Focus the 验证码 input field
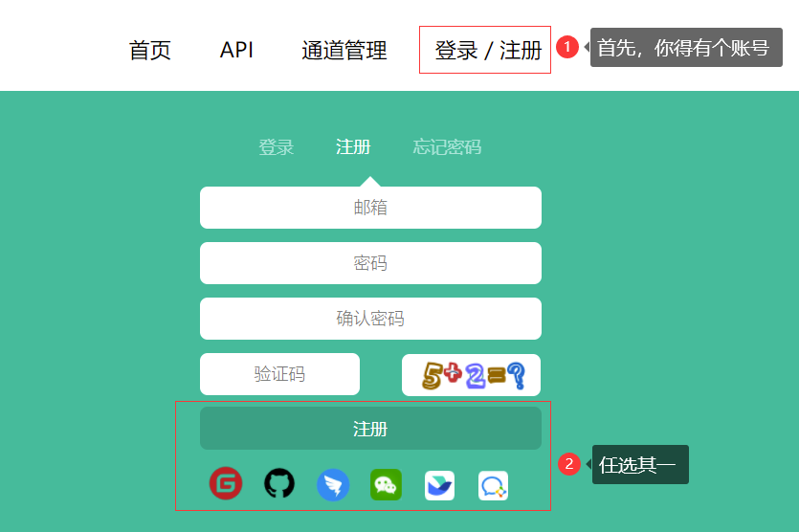The width and height of the screenshot is (799, 532). (x=279, y=374)
